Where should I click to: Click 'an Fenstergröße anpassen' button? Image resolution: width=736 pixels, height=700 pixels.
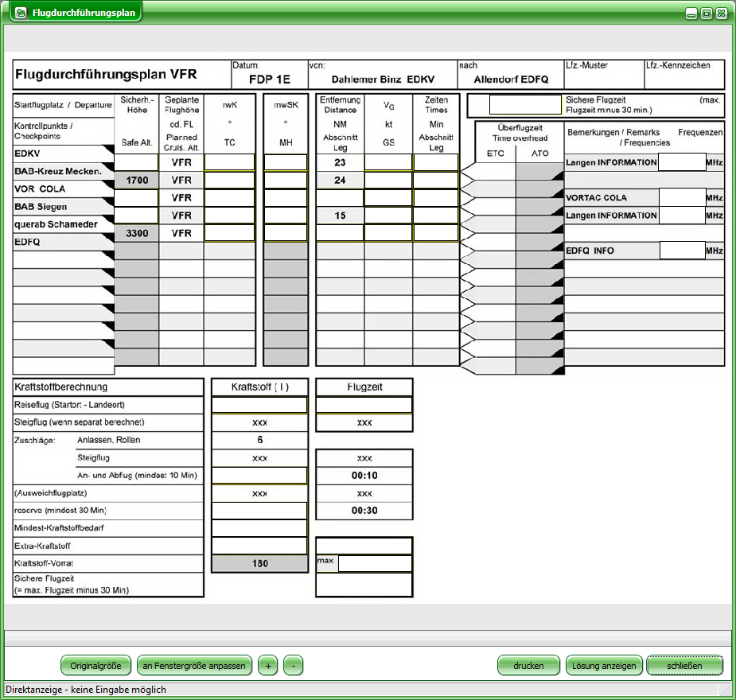[x=194, y=665]
